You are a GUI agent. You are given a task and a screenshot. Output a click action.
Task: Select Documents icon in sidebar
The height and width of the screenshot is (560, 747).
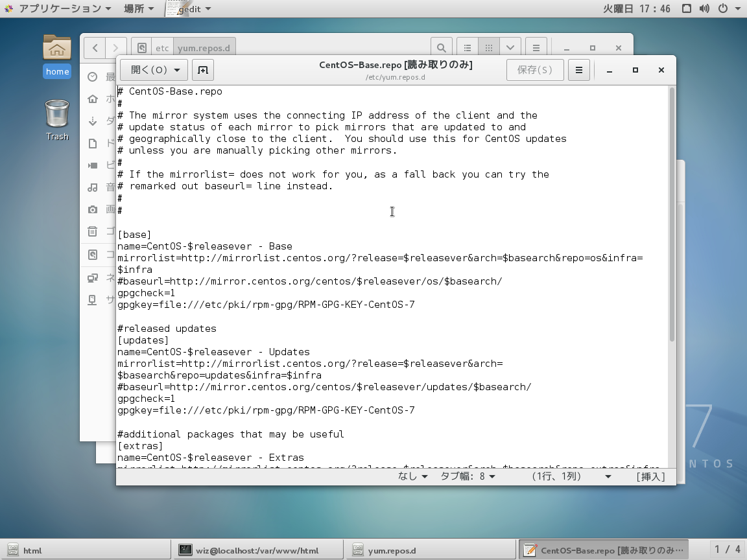coord(93,143)
